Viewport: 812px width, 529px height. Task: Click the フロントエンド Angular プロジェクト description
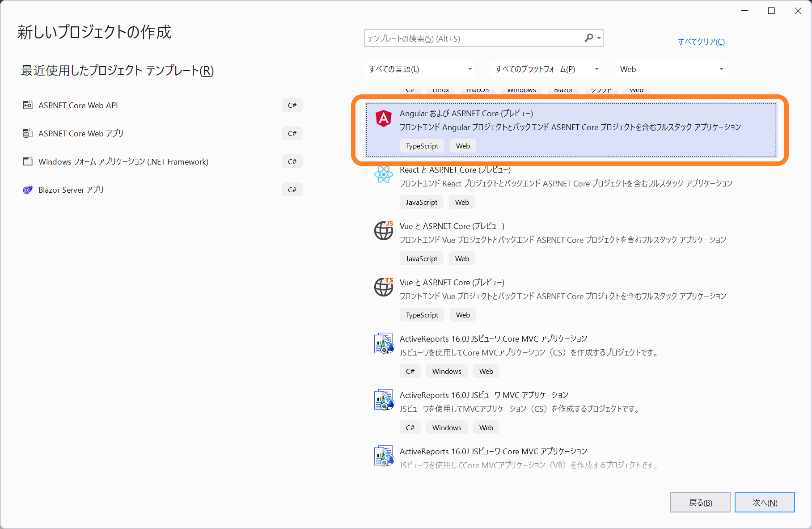[570, 127]
